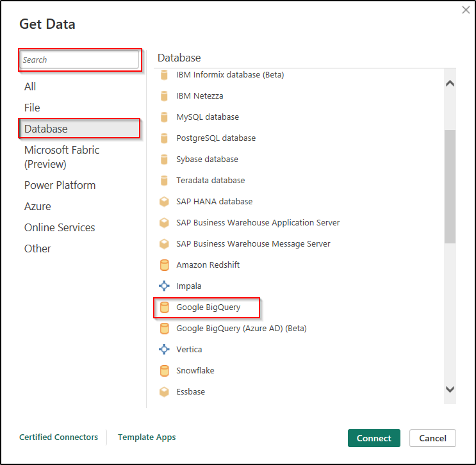
Task: Select 'Amazon Redshift' entry text
Action: 208,265
